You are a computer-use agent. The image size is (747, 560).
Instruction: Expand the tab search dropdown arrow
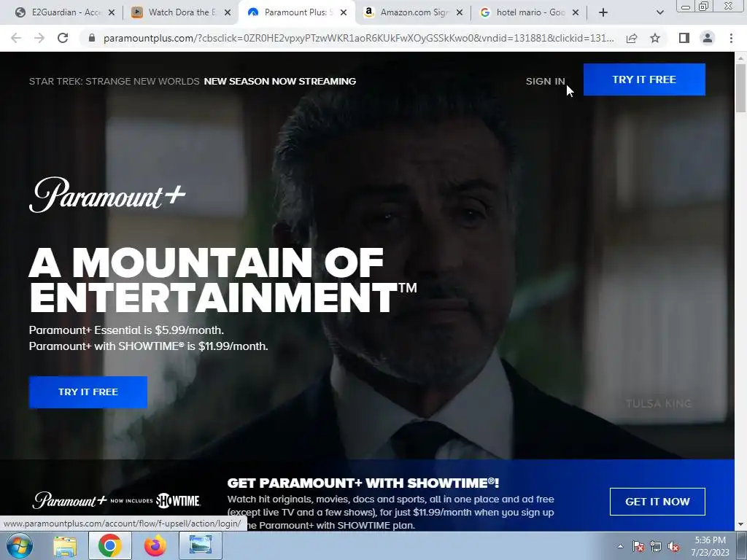point(659,12)
